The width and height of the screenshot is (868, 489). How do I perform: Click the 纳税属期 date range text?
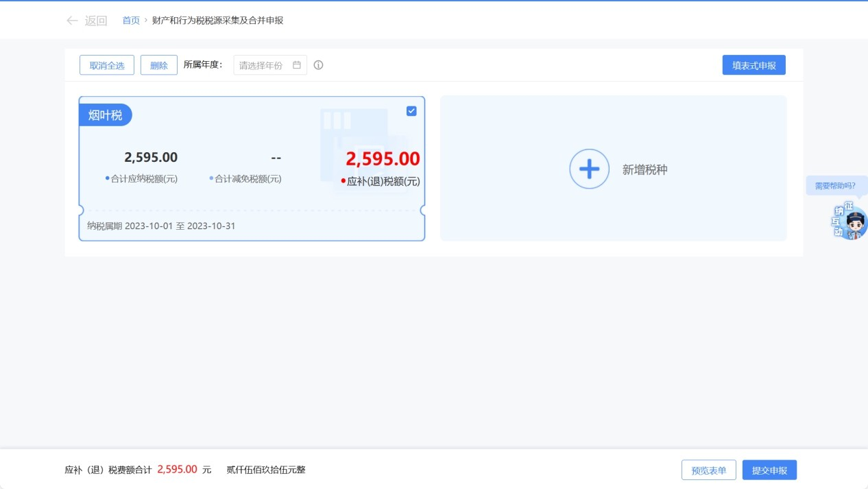tap(161, 226)
